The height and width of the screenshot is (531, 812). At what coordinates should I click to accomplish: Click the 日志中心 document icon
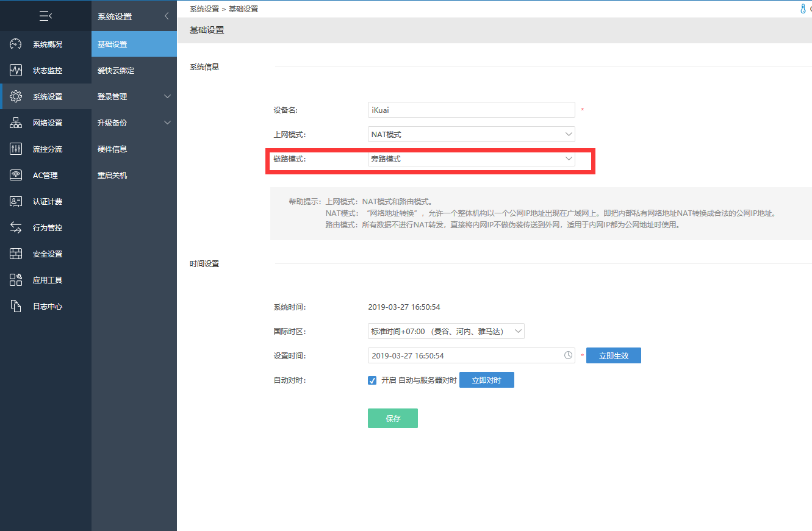16,306
